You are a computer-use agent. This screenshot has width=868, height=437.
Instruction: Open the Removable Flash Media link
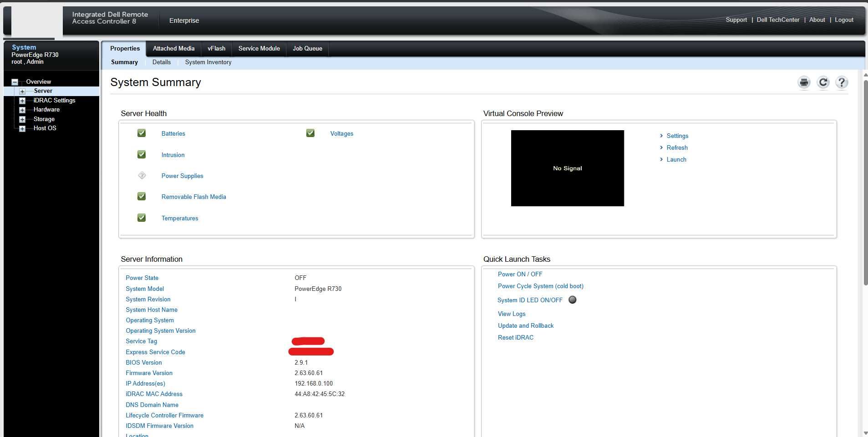(x=193, y=197)
